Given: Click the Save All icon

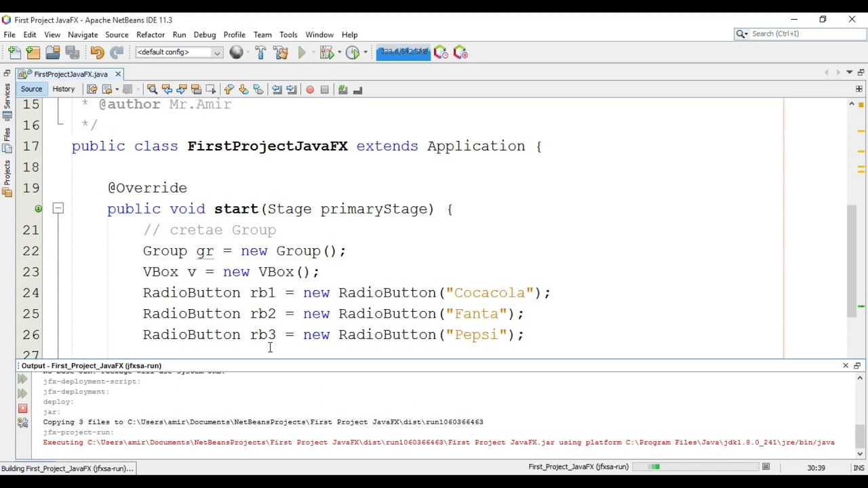Looking at the screenshot, I should tap(73, 52).
